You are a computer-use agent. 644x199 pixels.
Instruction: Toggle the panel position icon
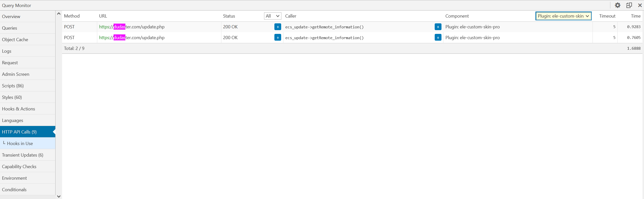(629, 5)
